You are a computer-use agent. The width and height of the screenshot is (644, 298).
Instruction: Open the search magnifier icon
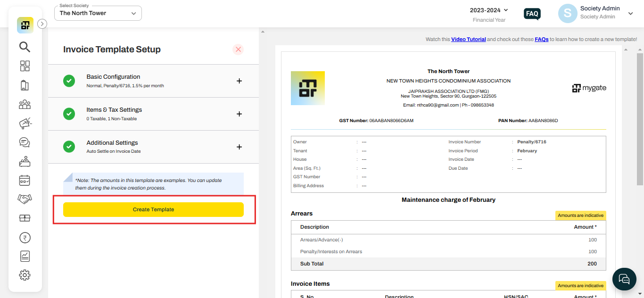pyautogui.click(x=25, y=47)
